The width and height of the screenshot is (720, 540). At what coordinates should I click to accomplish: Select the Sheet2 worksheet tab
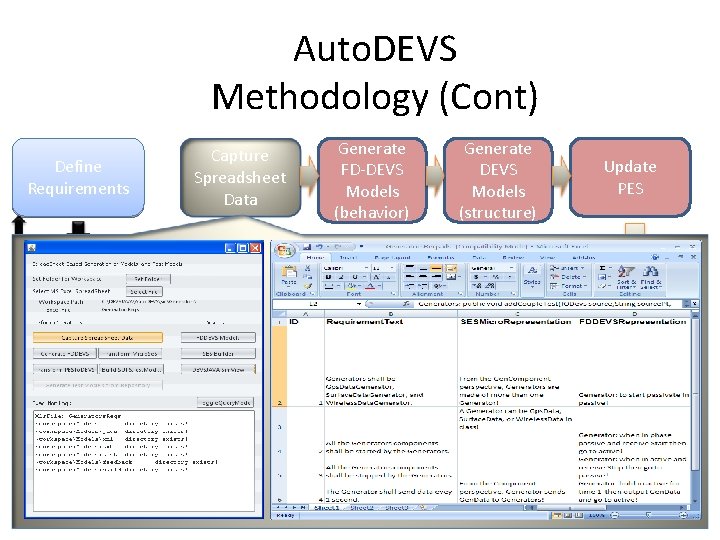[x=362, y=508]
